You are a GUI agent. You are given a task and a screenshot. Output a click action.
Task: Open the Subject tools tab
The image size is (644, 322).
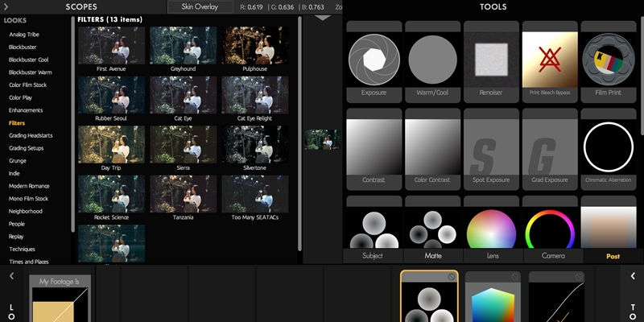pyautogui.click(x=372, y=256)
